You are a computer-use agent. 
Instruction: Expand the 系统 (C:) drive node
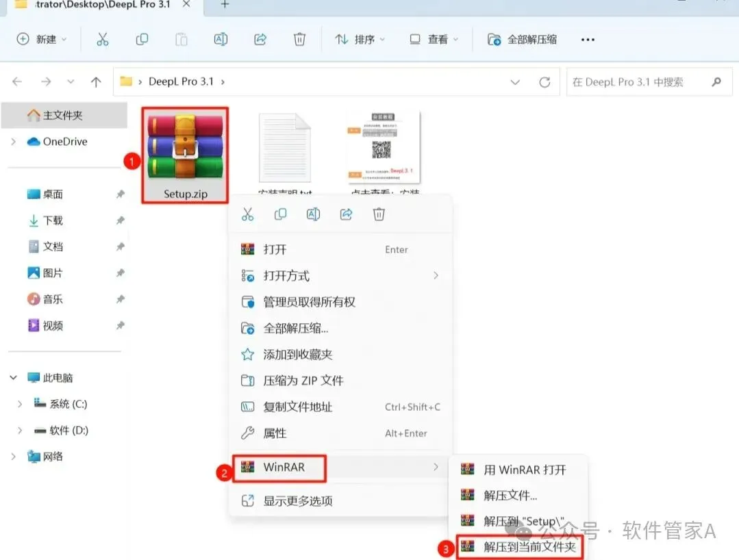pyautogui.click(x=20, y=404)
